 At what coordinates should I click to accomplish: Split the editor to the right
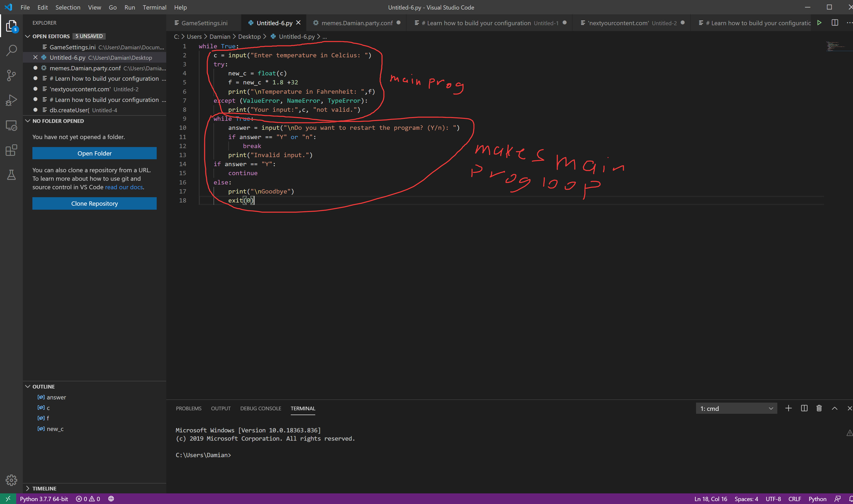click(x=835, y=23)
